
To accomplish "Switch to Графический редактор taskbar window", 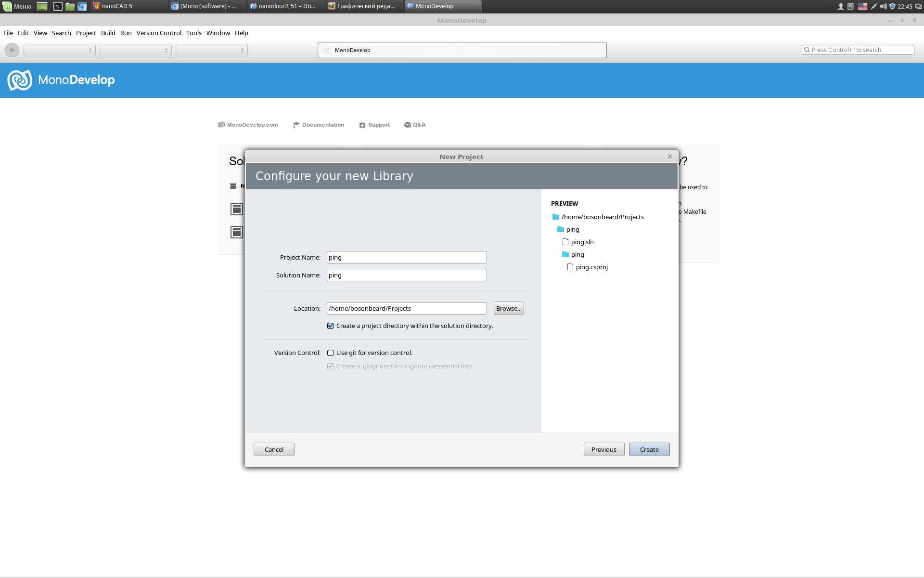I will click(364, 6).
